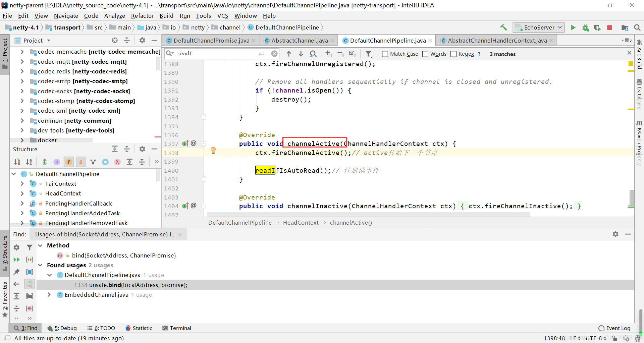Expand all nodes in Structure panel
This screenshot has height=343, width=644.
(115, 149)
